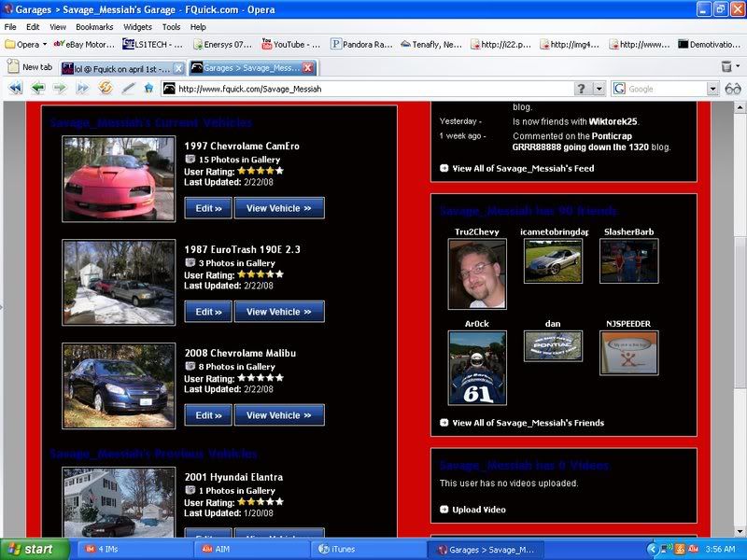
Task: Close the Garages Savage_Messiah tab
Action: [x=308, y=68]
